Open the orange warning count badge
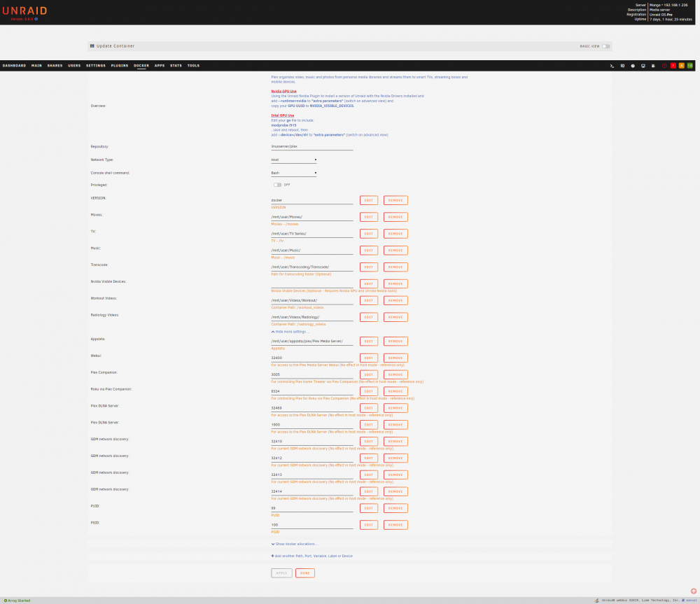 682,66
